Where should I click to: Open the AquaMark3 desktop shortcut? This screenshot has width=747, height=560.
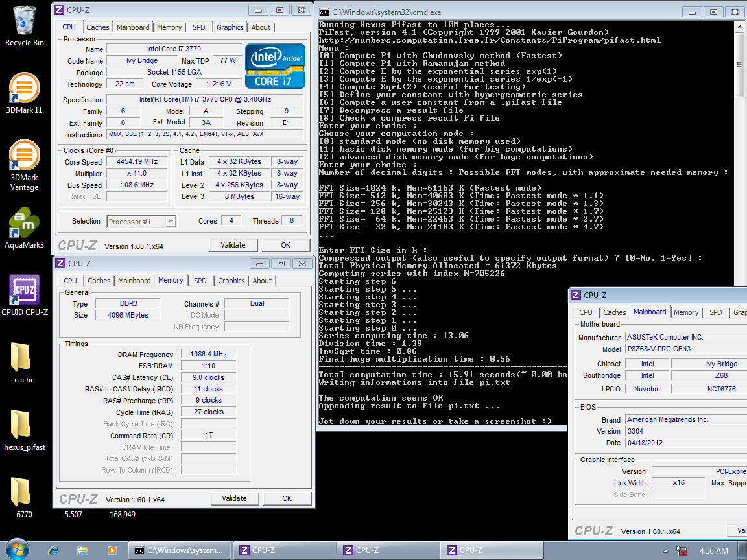[24, 228]
